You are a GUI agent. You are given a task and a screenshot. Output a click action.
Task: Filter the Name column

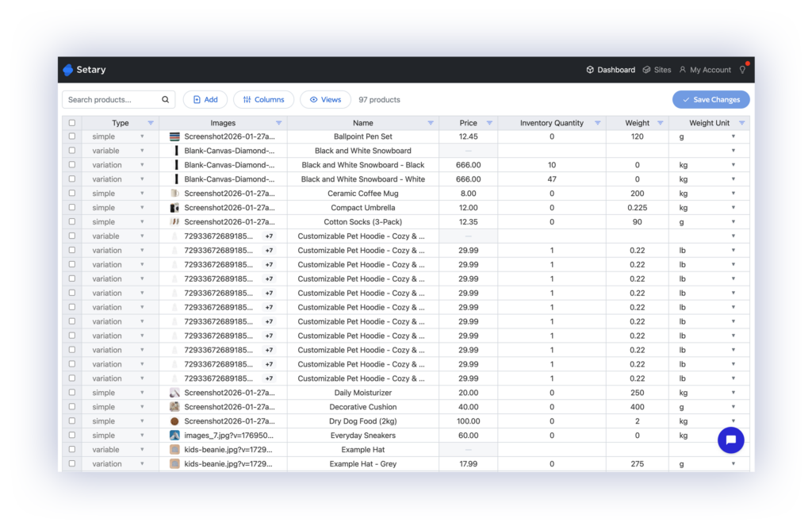(x=431, y=123)
